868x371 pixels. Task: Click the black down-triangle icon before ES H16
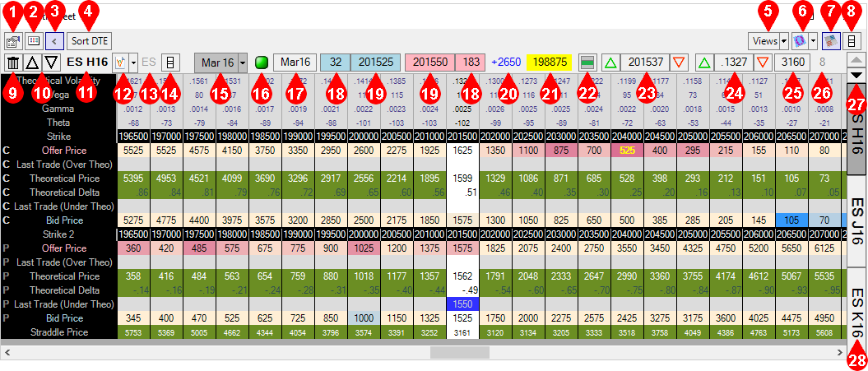(51, 63)
